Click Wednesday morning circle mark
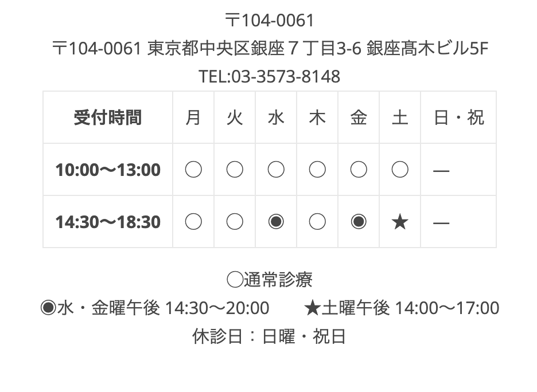 pos(276,170)
